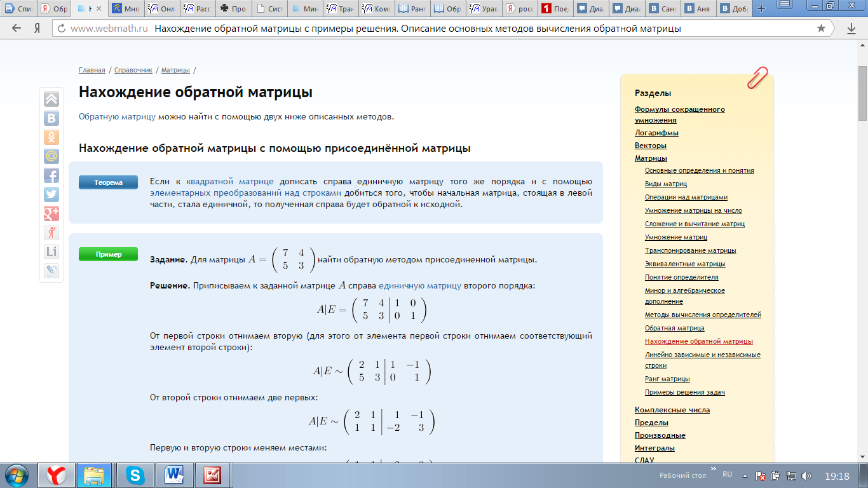The image size is (868, 488).
Task: Click network icon in system tray
Action: 792,476
